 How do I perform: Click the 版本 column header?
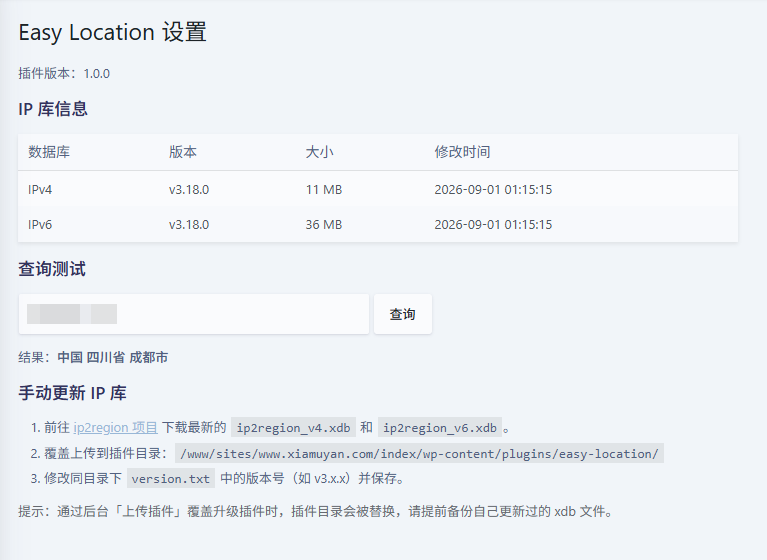click(183, 152)
